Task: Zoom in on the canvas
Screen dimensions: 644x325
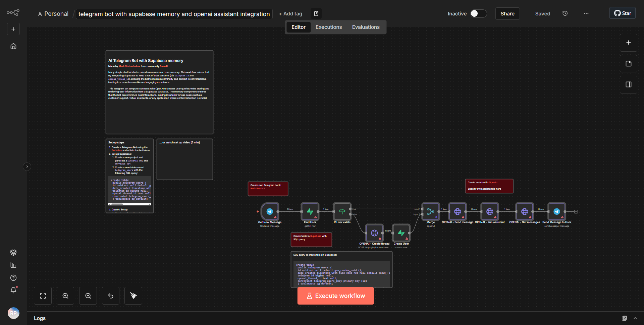Action: (65, 296)
